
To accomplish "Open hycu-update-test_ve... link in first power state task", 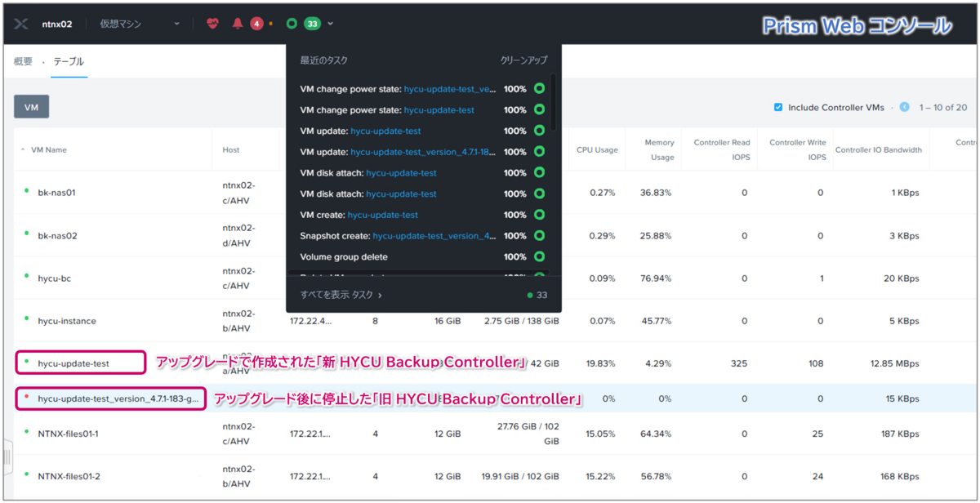I will pos(450,88).
